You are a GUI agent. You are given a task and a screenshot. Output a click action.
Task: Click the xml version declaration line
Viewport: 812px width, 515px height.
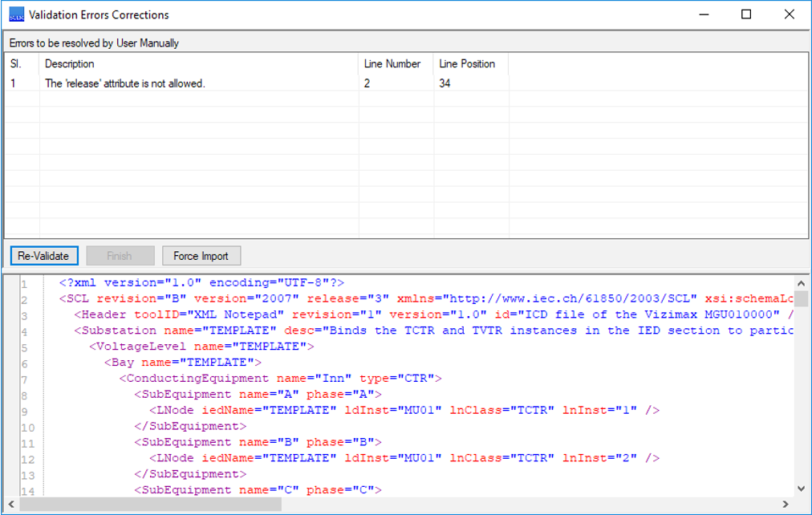click(x=201, y=282)
